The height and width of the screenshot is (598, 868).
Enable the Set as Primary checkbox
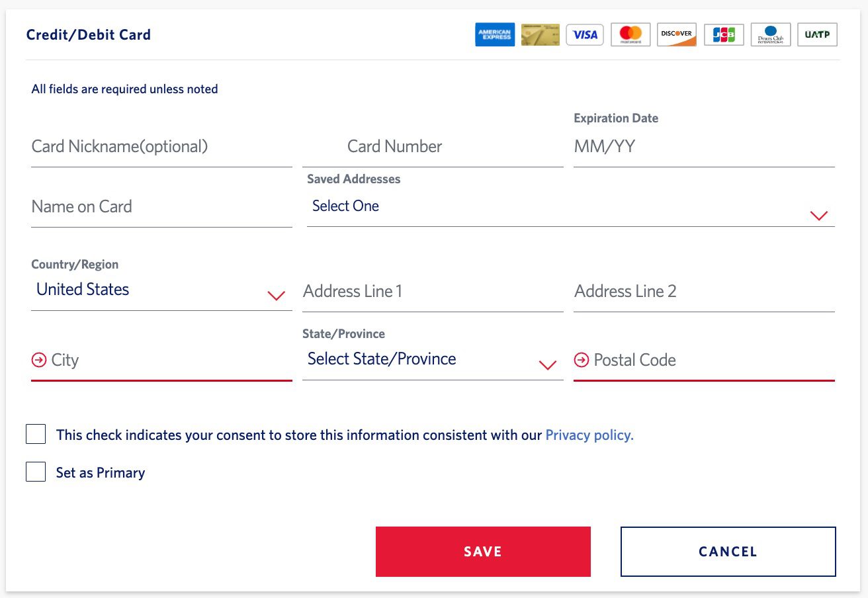point(36,472)
